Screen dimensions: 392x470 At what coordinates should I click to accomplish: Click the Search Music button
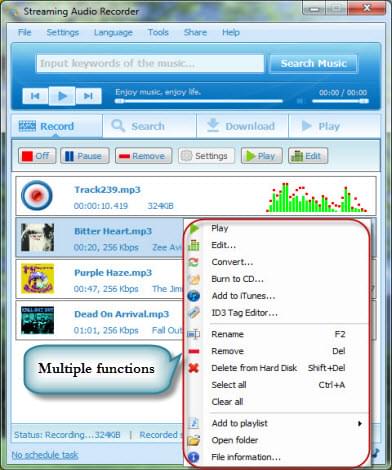[313, 63]
